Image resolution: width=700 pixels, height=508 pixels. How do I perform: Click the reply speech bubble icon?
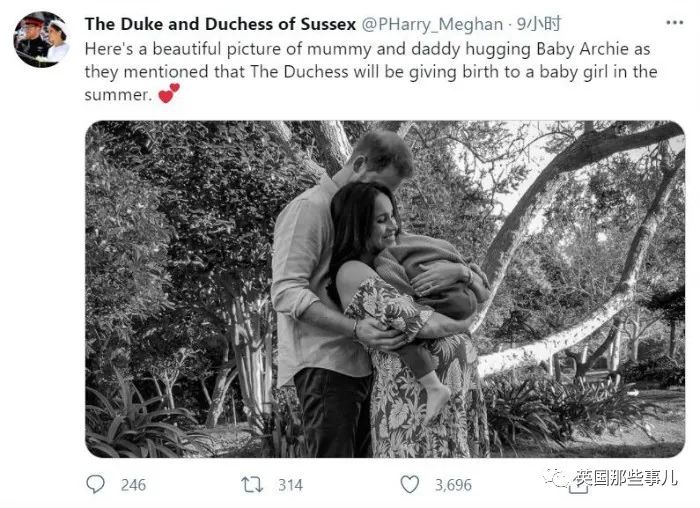tap(95, 484)
